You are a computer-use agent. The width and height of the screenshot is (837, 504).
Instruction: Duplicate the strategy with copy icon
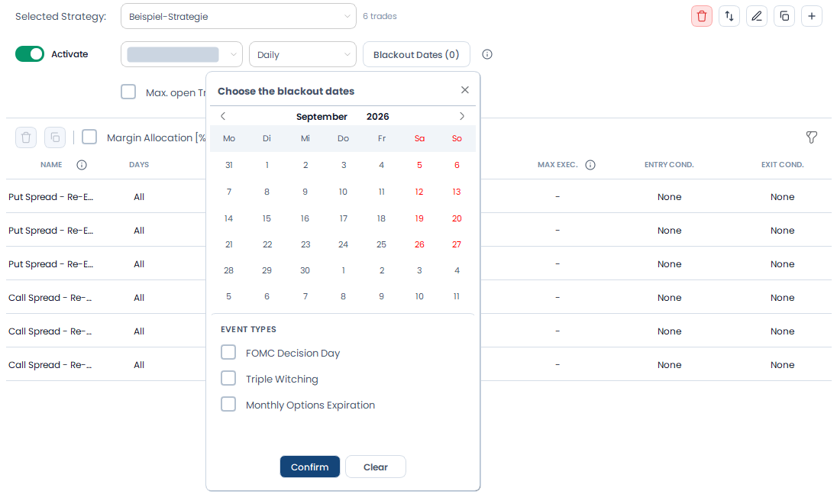(x=784, y=16)
